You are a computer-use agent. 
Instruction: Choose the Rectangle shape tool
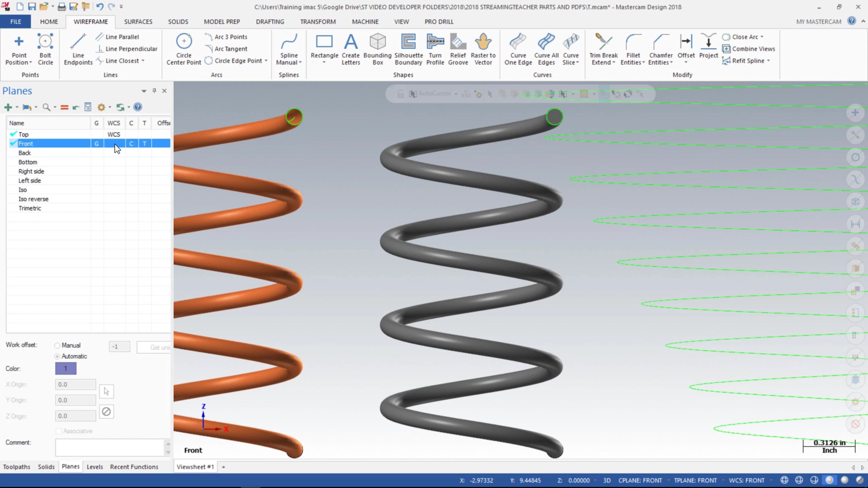(x=324, y=45)
